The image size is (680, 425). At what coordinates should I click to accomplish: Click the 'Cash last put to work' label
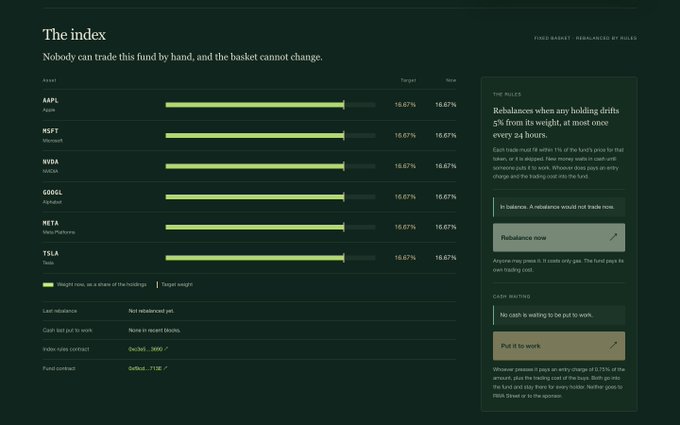click(x=67, y=330)
